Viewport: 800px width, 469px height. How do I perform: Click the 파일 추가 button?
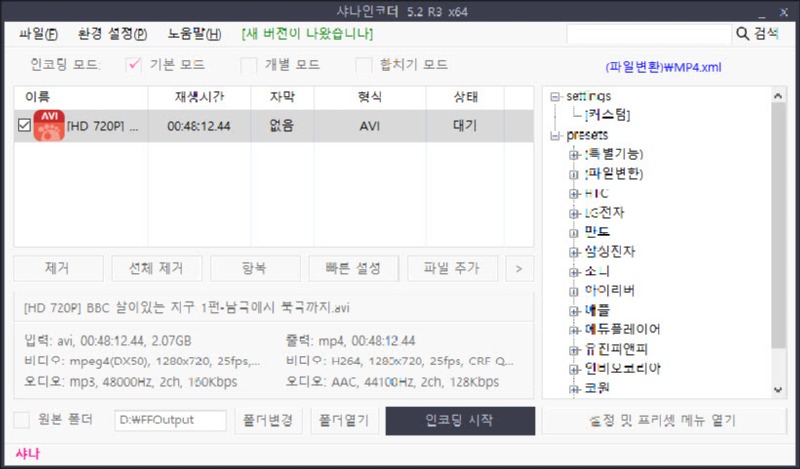pyautogui.click(x=451, y=268)
